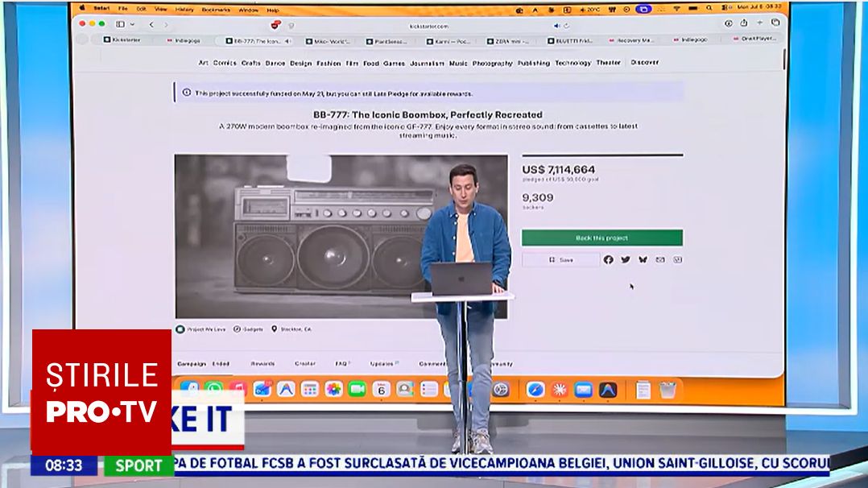Open a new tab with plus icon
Image resolution: width=868 pixels, height=488 pixels.
[759, 23]
